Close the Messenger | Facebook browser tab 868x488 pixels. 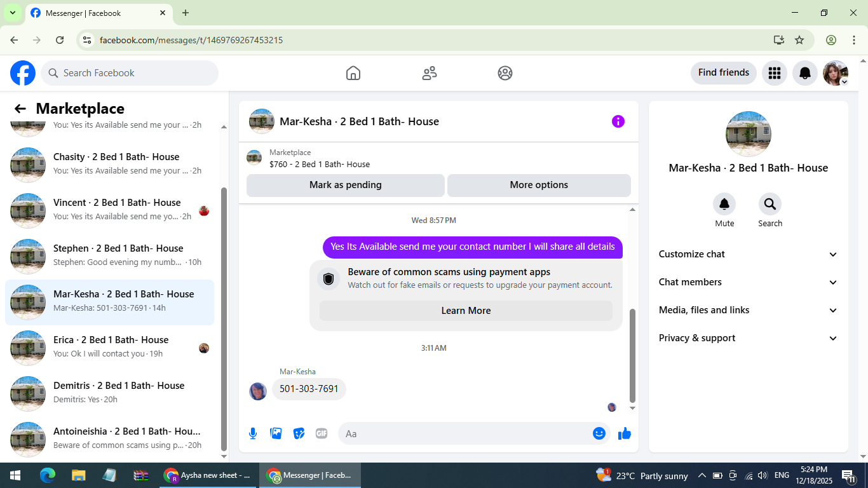(163, 13)
